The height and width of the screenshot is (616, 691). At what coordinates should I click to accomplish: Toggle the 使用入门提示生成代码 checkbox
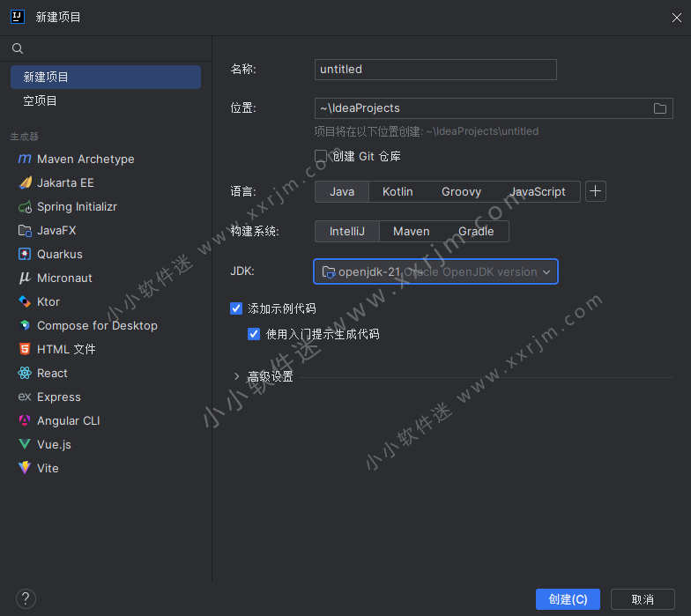pyautogui.click(x=254, y=334)
